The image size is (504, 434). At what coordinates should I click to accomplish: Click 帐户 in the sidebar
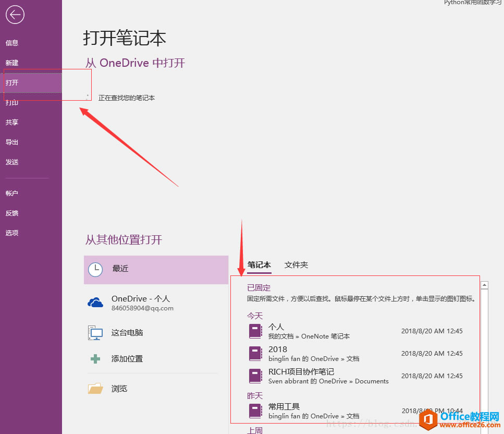12,193
